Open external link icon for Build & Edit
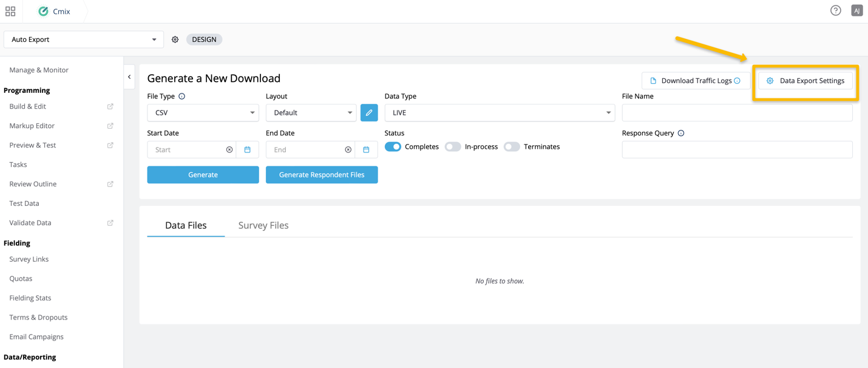868x368 pixels. pyautogui.click(x=110, y=107)
